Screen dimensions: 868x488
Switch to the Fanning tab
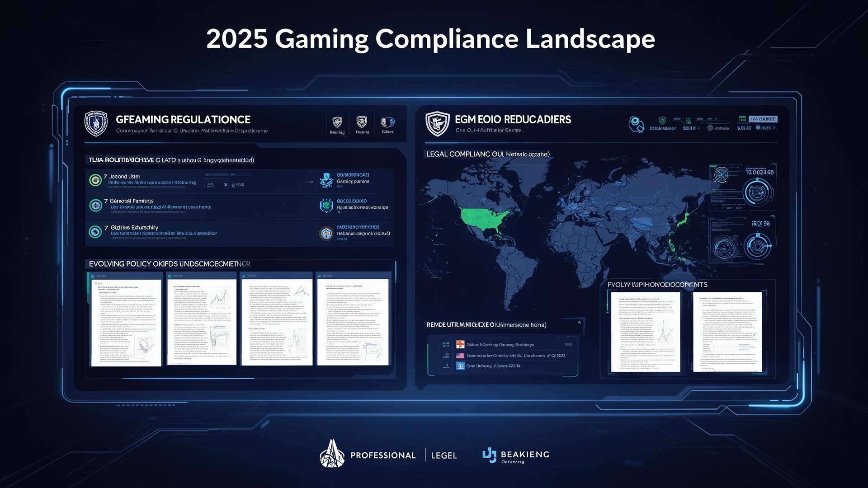click(x=337, y=124)
